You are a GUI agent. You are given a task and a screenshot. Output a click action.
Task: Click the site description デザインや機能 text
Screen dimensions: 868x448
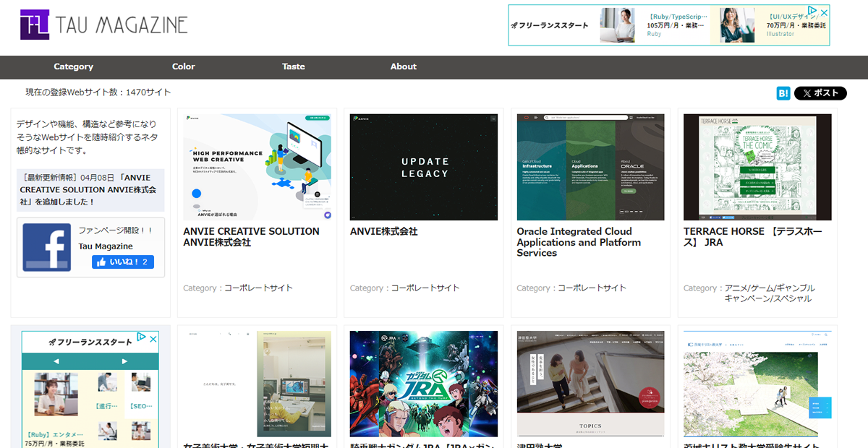[x=88, y=137]
